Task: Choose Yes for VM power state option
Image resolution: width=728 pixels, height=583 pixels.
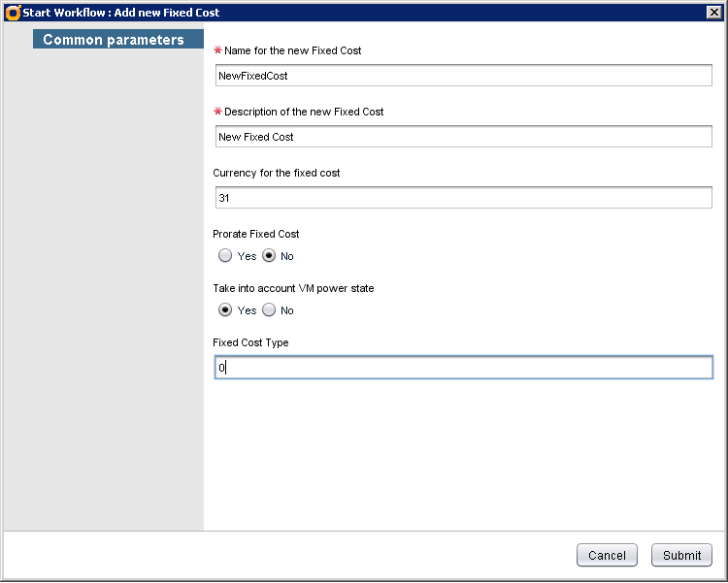Action: point(225,310)
